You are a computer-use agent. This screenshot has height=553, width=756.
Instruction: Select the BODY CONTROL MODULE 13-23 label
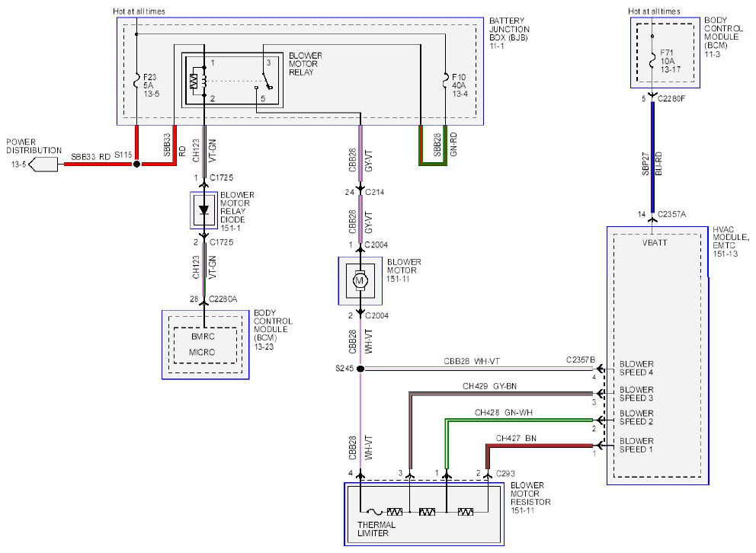[272, 330]
